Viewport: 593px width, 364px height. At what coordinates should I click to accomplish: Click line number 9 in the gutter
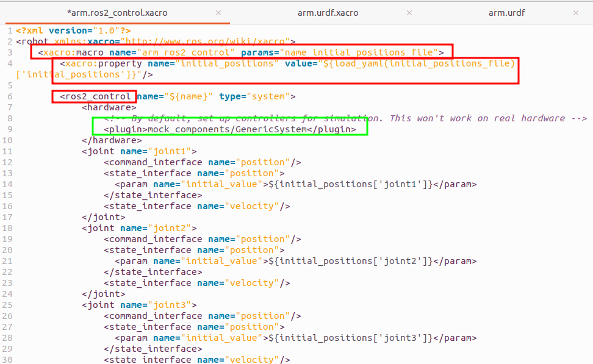10,129
